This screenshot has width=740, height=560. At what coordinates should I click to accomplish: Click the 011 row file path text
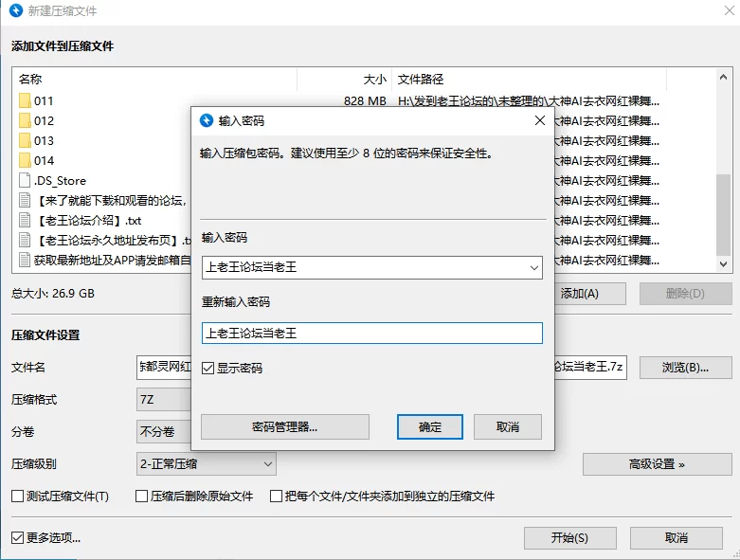point(529,101)
